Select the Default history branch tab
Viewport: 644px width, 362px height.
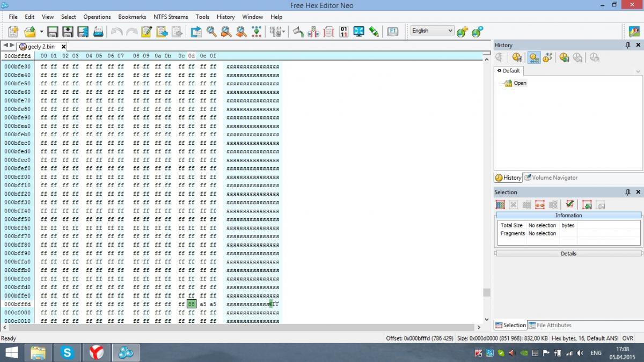point(509,70)
